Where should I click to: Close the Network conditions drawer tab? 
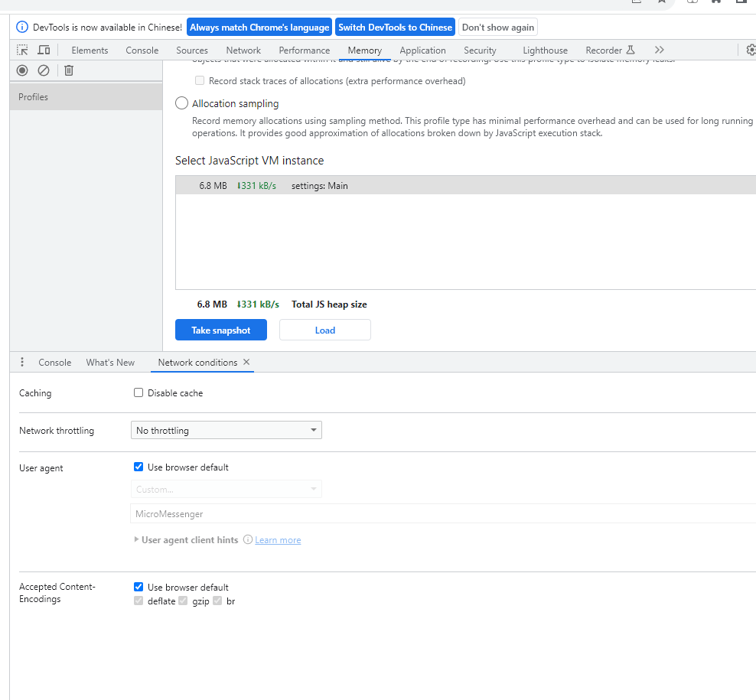(x=246, y=362)
